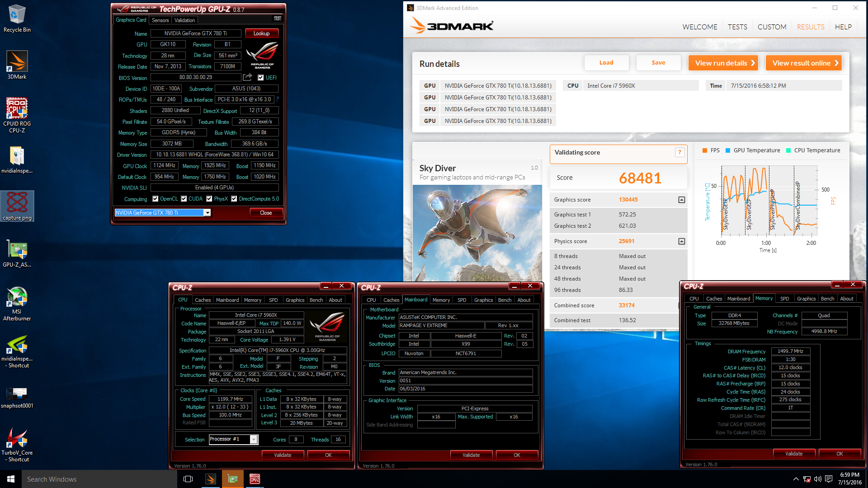
Task: Click the Validating score help question icon
Action: click(x=679, y=152)
